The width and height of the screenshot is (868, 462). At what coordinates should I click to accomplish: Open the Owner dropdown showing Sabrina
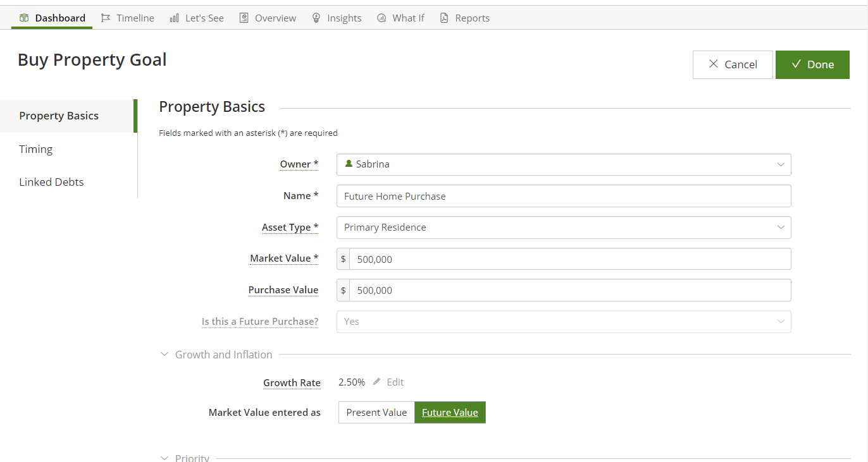tap(563, 164)
